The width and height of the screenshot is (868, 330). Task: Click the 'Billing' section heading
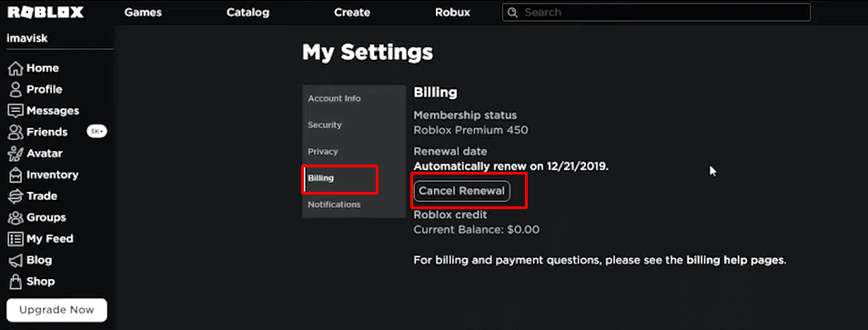(436, 93)
